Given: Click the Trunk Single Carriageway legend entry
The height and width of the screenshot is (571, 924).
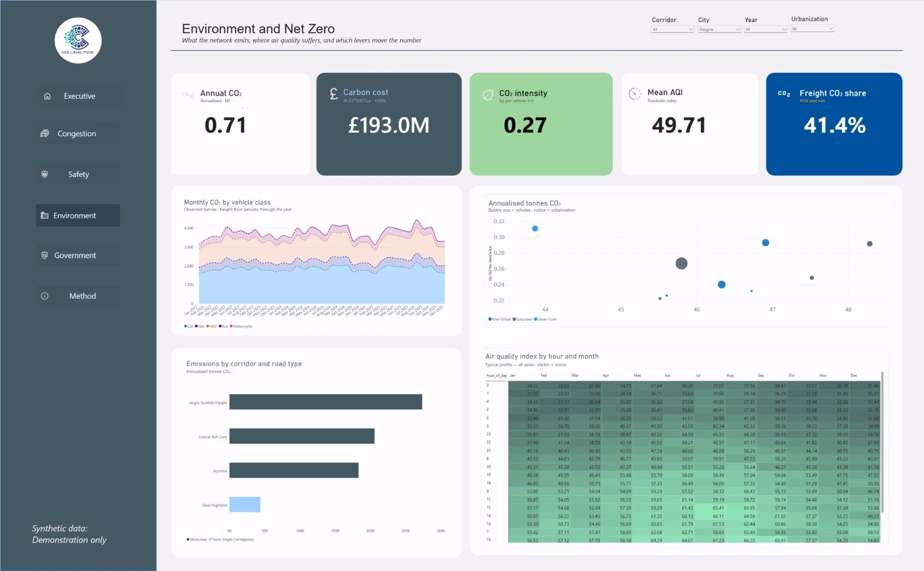Looking at the screenshot, I should point(231,539).
